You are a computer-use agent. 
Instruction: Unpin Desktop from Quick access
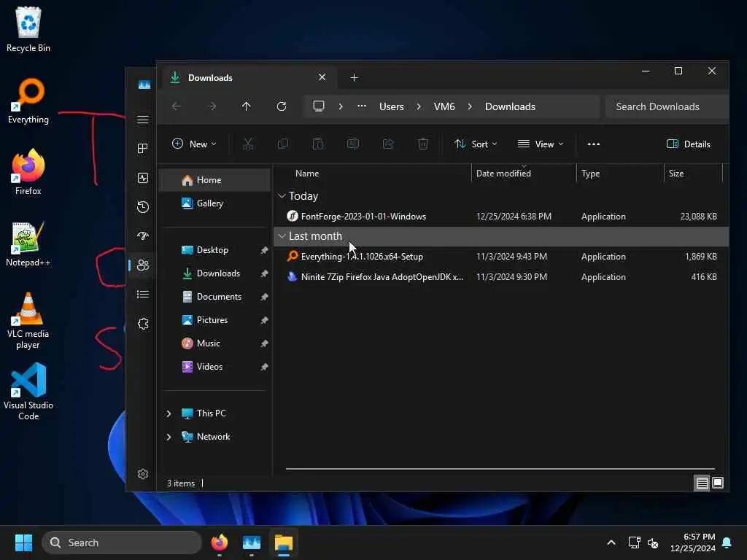(x=264, y=250)
